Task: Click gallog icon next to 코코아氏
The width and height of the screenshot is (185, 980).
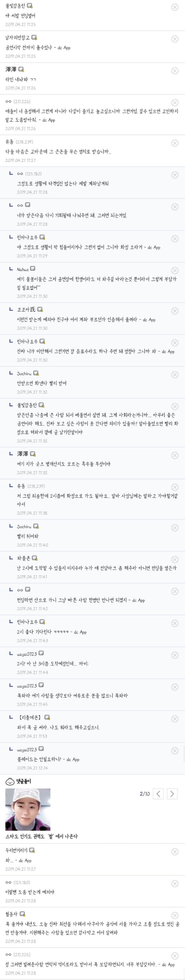Action: pos(40,309)
